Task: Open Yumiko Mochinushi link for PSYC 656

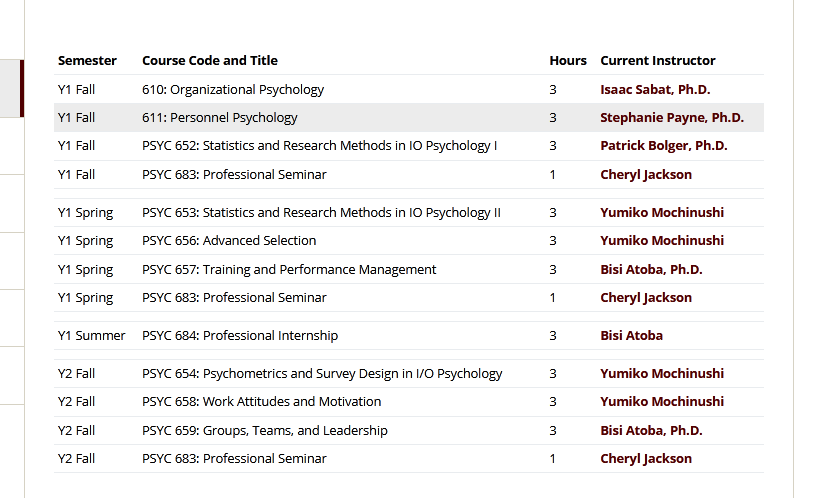Action: [662, 241]
